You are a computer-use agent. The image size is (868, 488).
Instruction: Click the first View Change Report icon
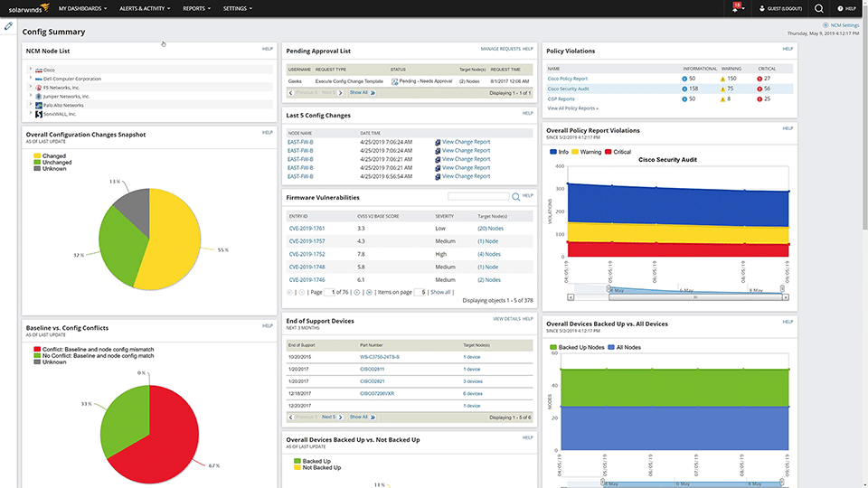click(438, 142)
